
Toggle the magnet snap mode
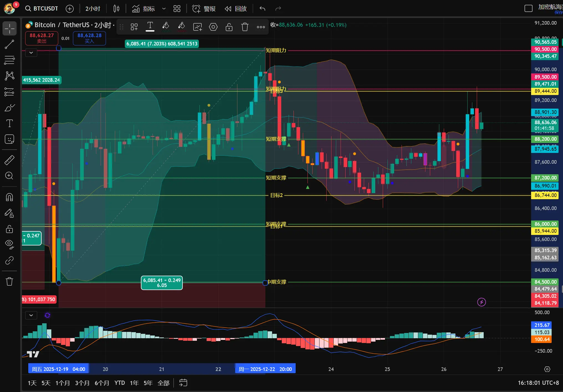pos(9,197)
